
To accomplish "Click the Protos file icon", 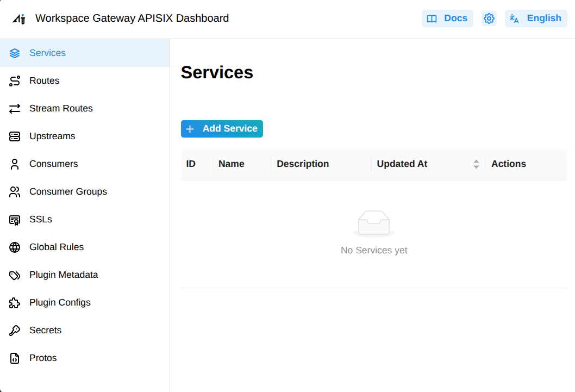I will [15, 358].
